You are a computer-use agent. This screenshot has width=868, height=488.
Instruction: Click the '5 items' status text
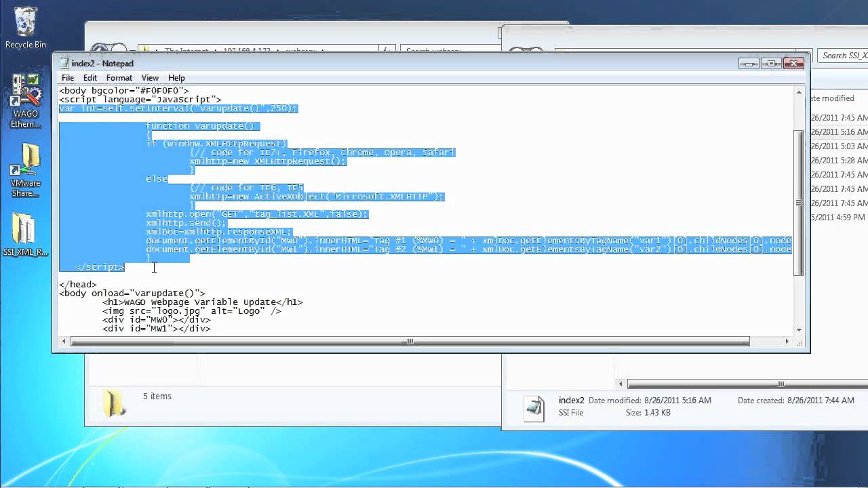point(157,396)
